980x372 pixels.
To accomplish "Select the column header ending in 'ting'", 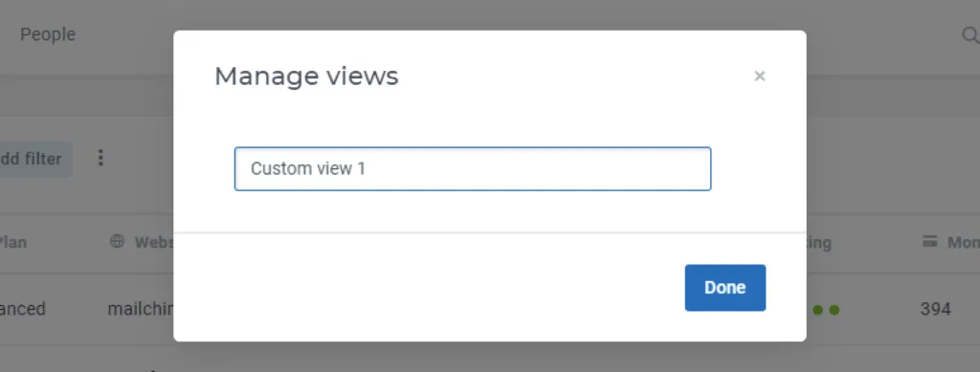I will (x=819, y=242).
